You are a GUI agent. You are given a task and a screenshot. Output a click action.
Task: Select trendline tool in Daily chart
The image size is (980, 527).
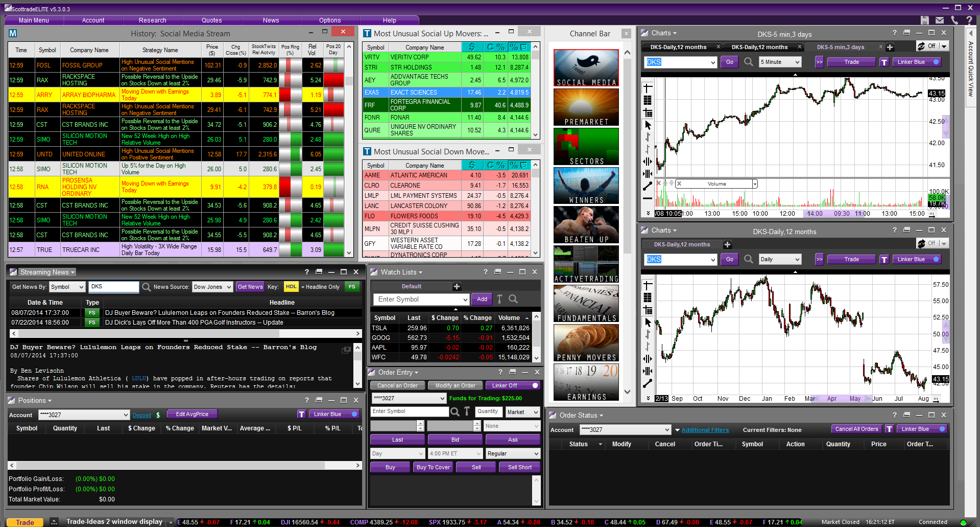pyautogui.click(x=648, y=383)
